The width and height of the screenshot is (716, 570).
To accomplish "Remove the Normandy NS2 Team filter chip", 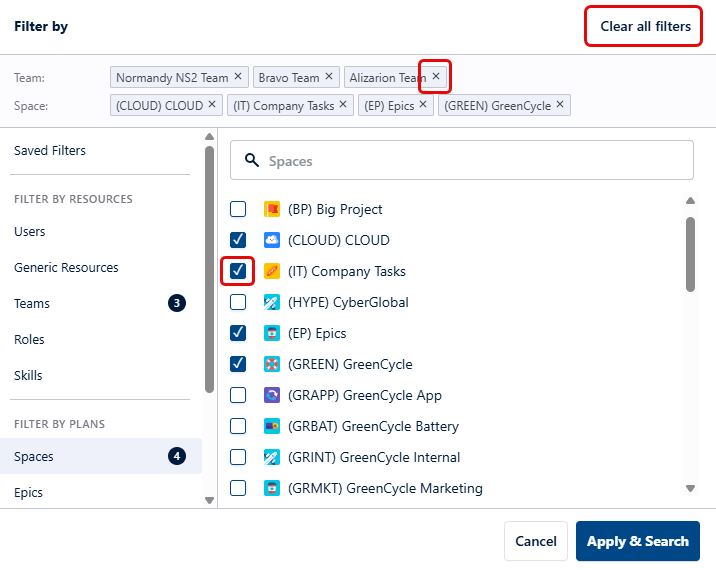I will (238, 76).
